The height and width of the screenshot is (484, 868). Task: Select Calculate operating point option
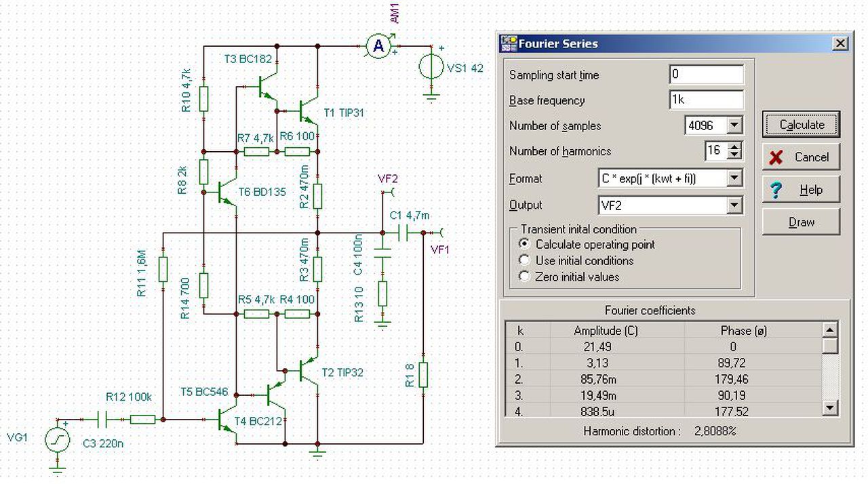524,244
